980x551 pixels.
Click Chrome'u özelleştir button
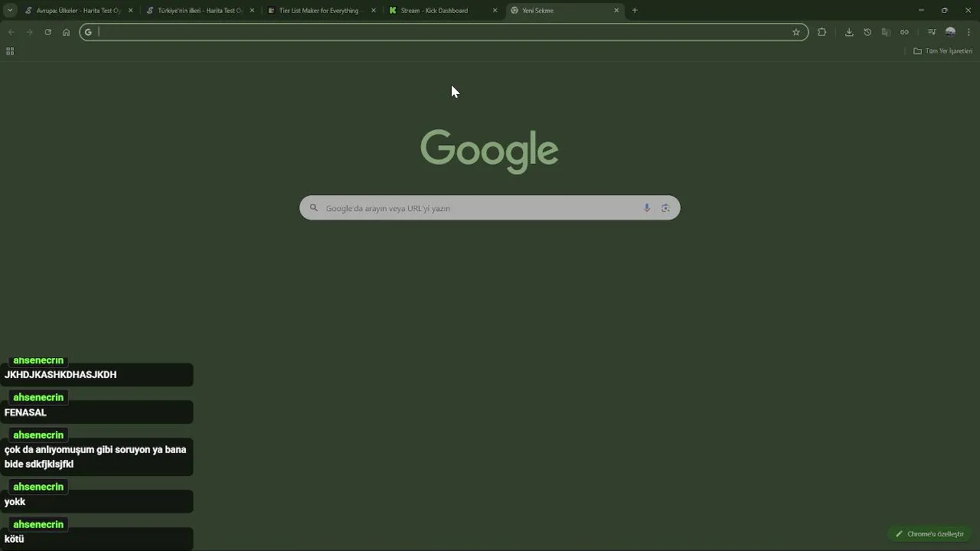pyautogui.click(x=929, y=534)
